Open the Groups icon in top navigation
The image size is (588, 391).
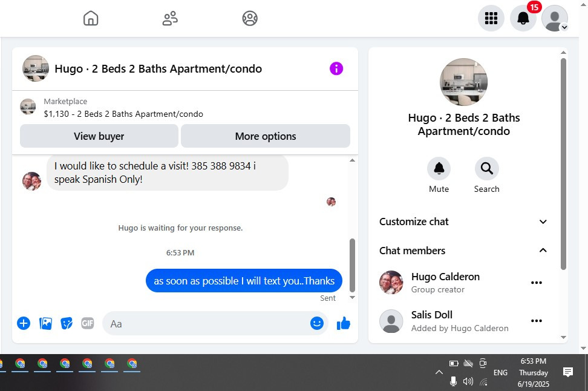pyautogui.click(x=250, y=18)
